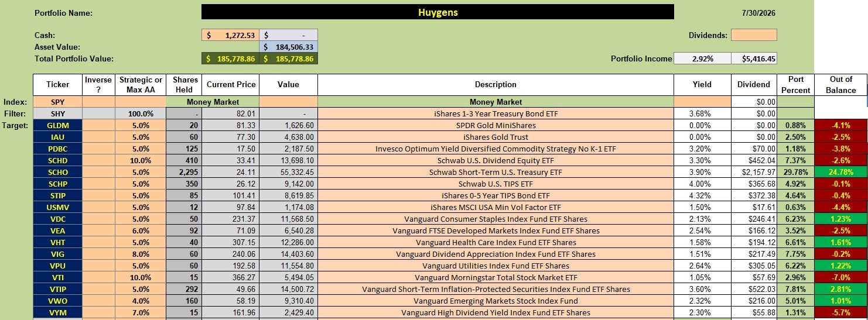Select the VDC out of balance 1.23%
This screenshot has width=868, height=320.
(x=841, y=219)
